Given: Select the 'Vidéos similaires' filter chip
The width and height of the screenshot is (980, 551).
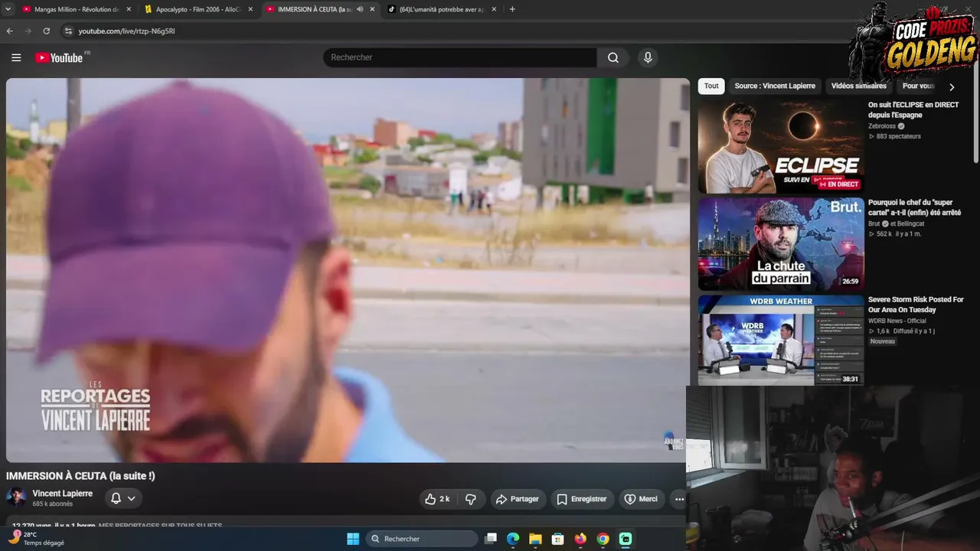Looking at the screenshot, I should (859, 86).
